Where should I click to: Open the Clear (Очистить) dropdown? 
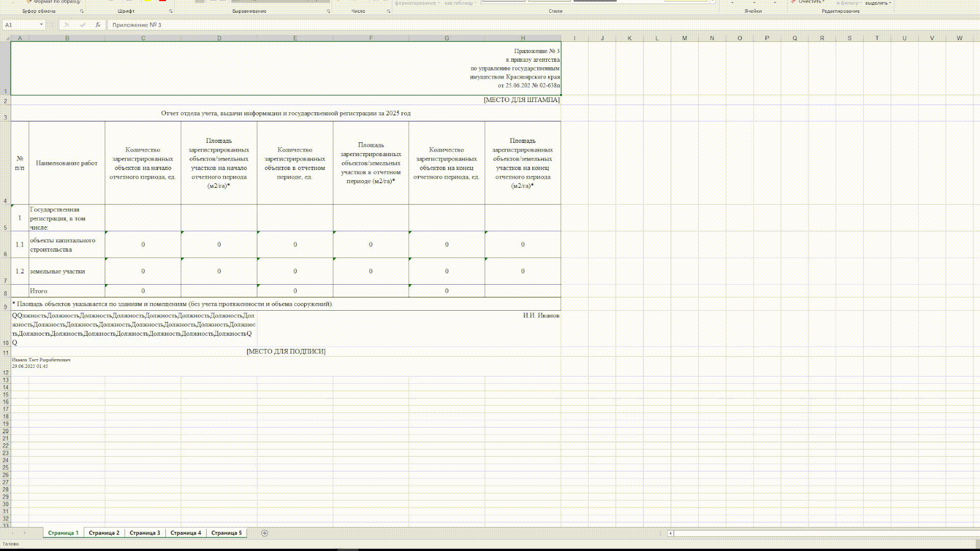tap(812, 2)
